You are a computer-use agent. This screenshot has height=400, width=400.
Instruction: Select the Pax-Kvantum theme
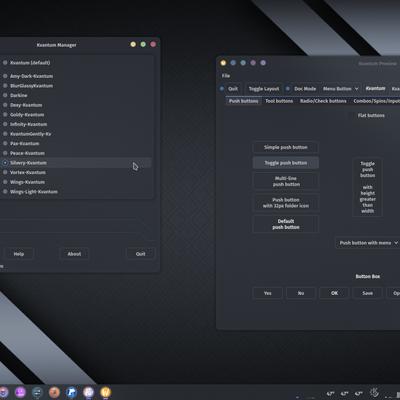point(24,144)
